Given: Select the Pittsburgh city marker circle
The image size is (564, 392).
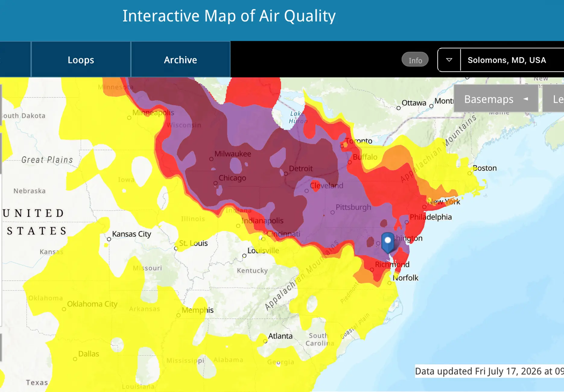Looking at the screenshot, I should (332, 212).
